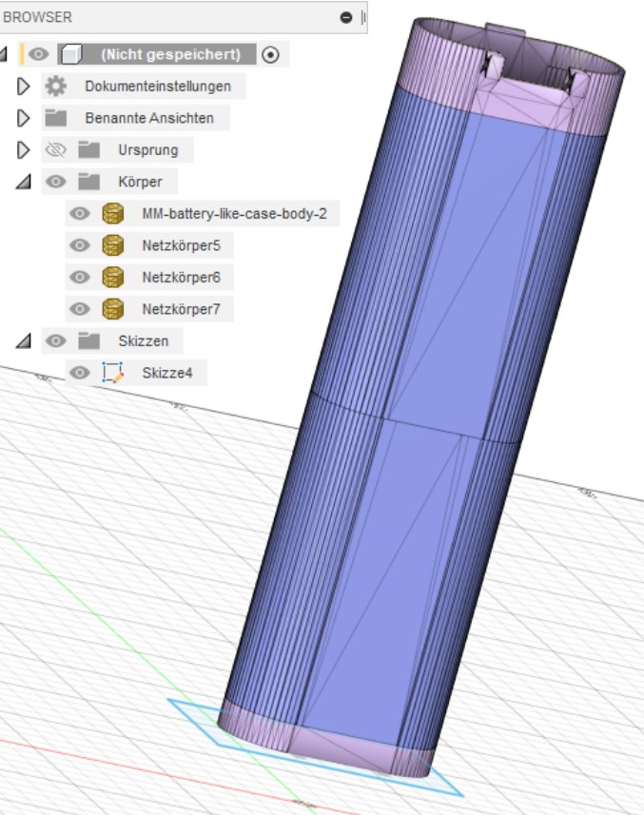Expand the Ursprung folder
The image size is (644, 815).
click(23, 150)
